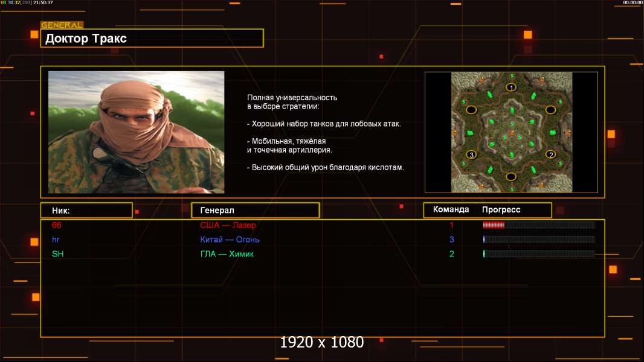Select player nickname 66
This screenshot has width=644, height=362.
57,225
